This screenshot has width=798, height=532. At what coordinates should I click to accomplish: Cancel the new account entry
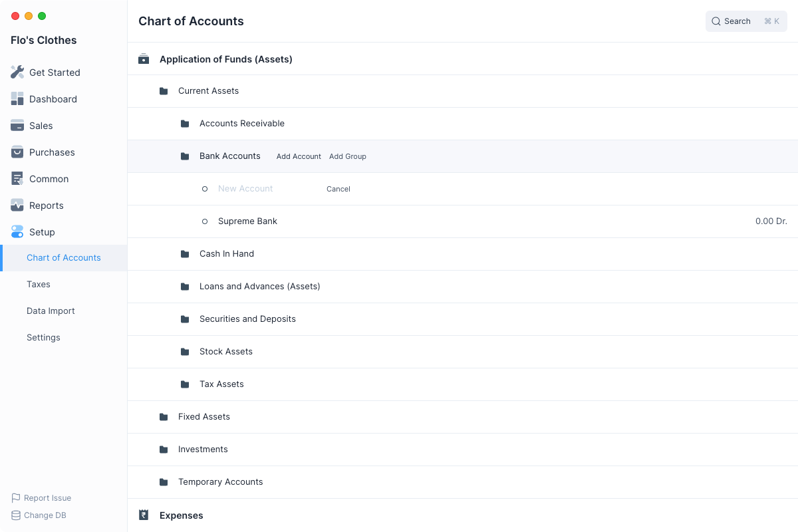[338, 189]
